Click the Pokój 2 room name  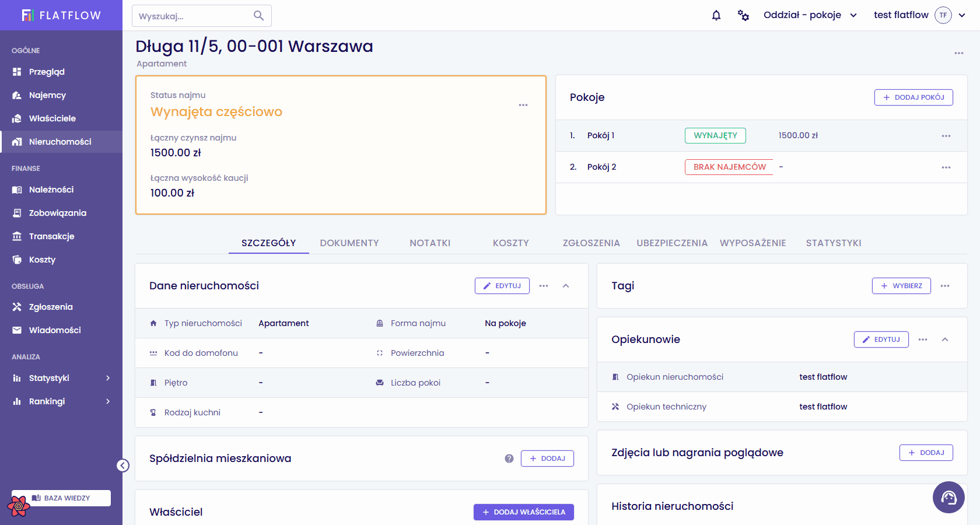pos(602,167)
